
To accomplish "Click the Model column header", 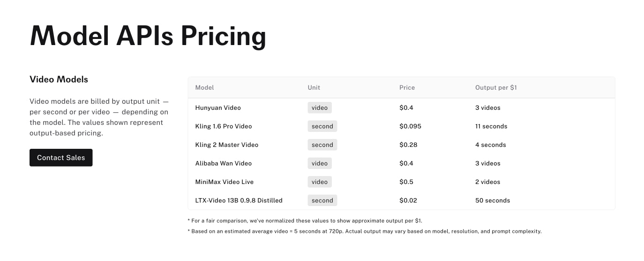I will click(204, 87).
